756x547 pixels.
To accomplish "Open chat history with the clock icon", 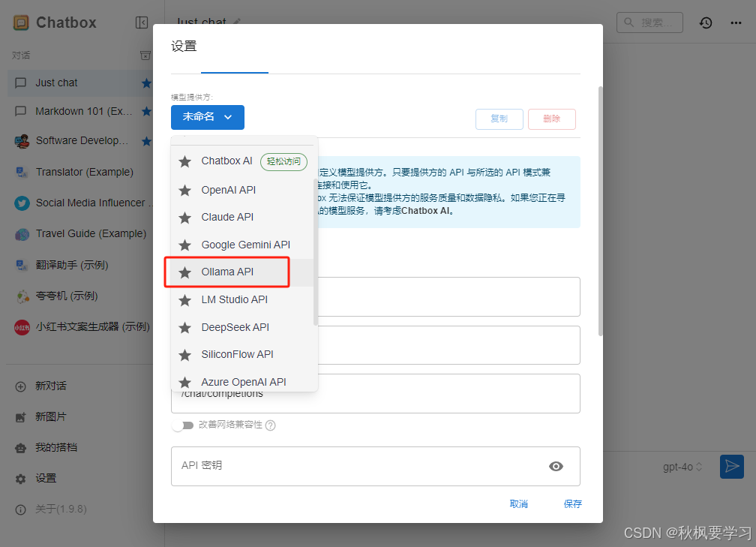I will [706, 23].
